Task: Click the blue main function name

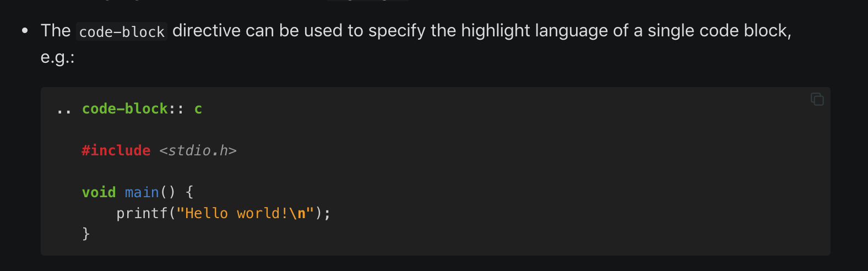Action: point(142,192)
